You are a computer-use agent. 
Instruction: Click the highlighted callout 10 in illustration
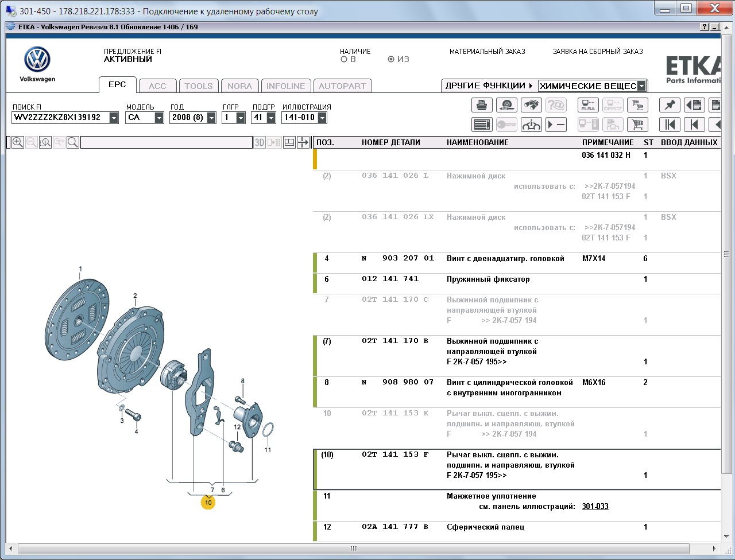point(208,503)
